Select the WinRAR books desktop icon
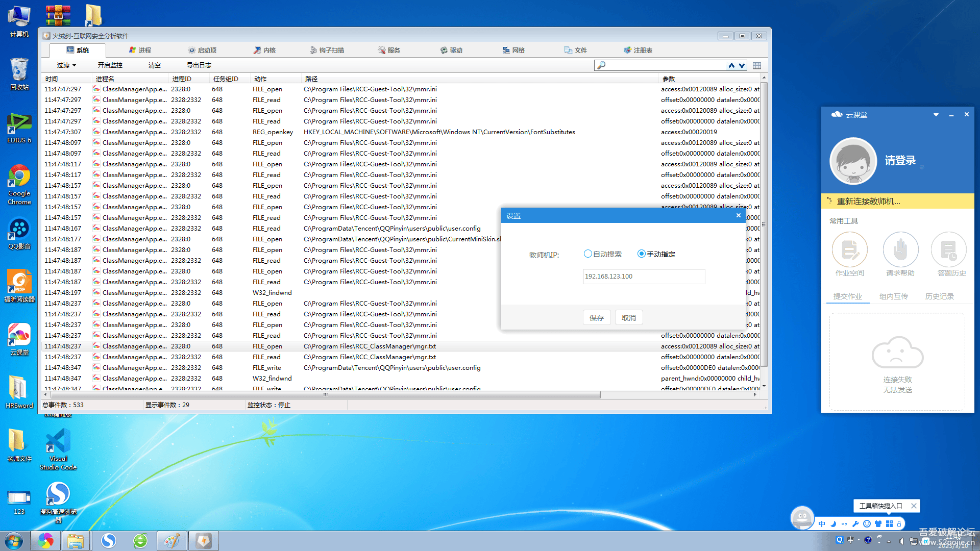This screenshot has height=551, width=980. pyautogui.click(x=58, y=15)
